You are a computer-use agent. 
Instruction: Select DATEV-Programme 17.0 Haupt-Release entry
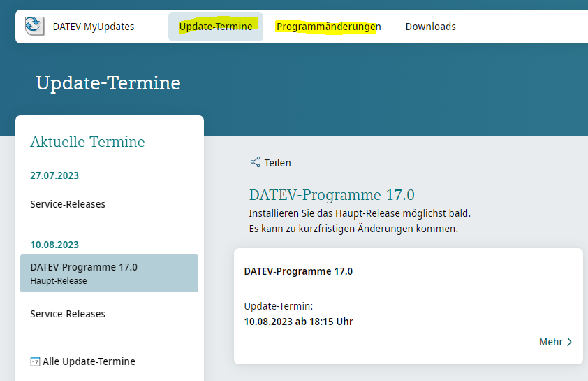click(x=109, y=273)
